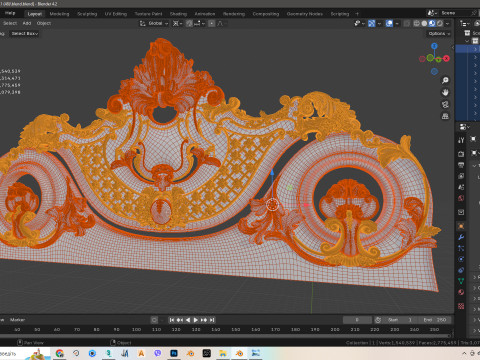This screenshot has height=360, width=480.
Task: Play the animation forward
Action: point(196,320)
